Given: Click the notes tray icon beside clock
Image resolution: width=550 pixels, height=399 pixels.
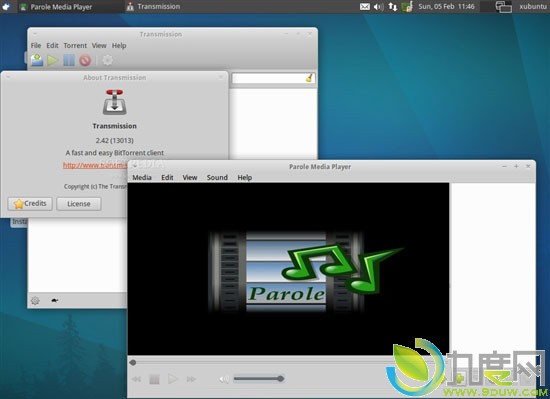Looking at the screenshot, I should (407, 7).
